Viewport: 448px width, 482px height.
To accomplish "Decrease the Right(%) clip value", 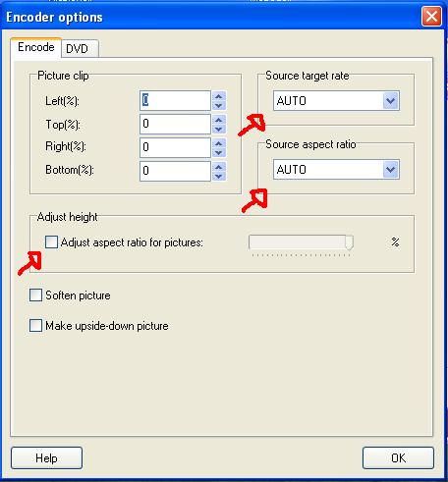I will pyautogui.click(x=219, y=152).
